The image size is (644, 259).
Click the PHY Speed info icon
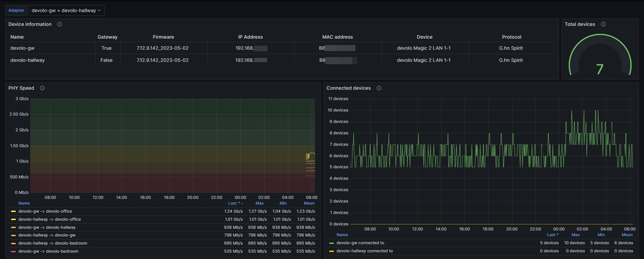point(42,88)
